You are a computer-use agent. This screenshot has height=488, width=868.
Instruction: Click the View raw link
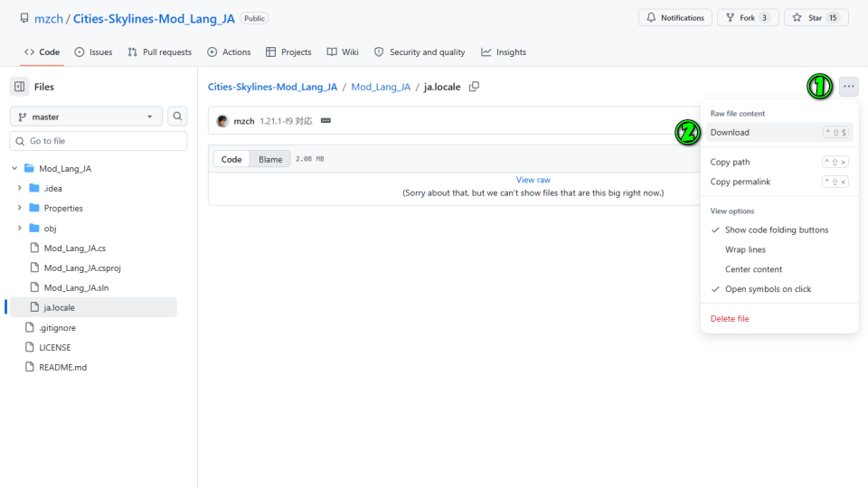[533, 180]
